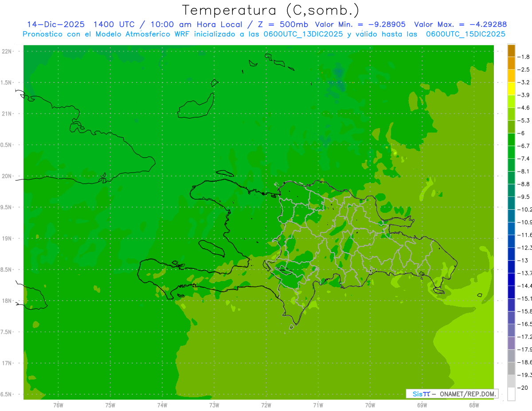
Task: Click the colorbar label "-5.3"
Action: (x=524, y=120)
